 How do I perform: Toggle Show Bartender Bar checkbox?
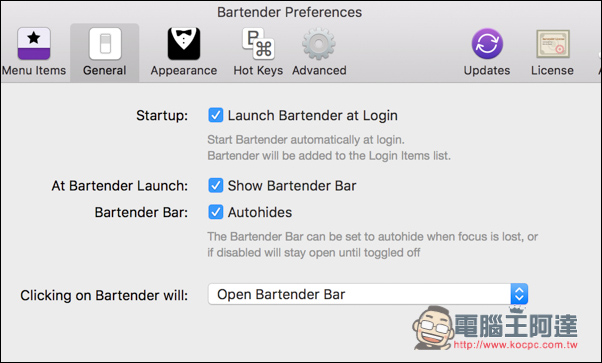(x=215, y=186)
